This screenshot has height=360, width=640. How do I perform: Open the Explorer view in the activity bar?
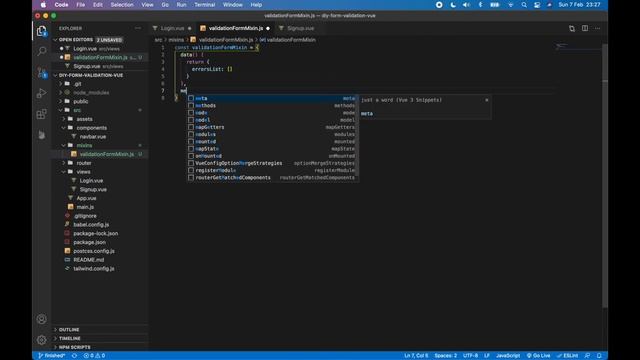pos(41,31)
